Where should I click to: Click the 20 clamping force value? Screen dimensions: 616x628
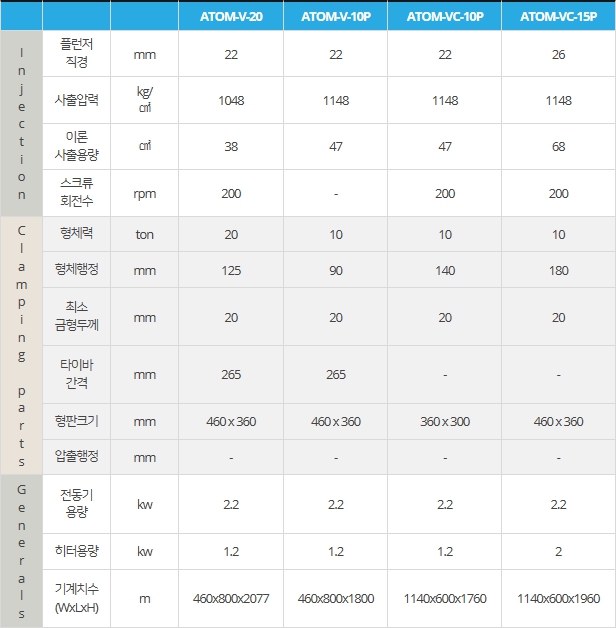(x=231, y=235)
